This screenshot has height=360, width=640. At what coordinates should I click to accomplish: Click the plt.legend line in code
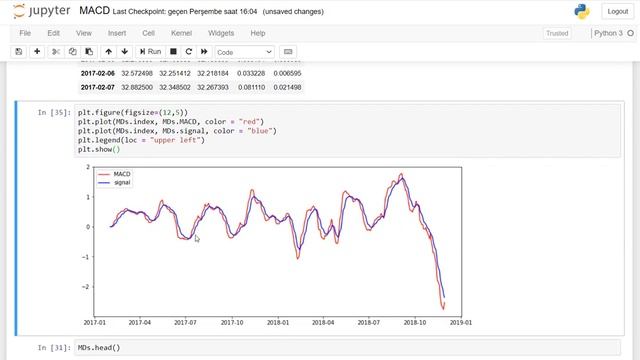[141, 140]
